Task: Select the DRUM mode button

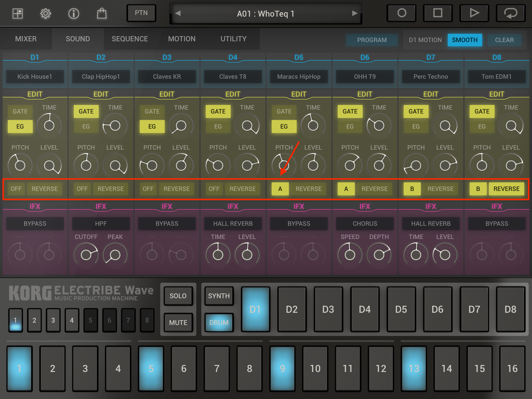Action: [219, 323]
